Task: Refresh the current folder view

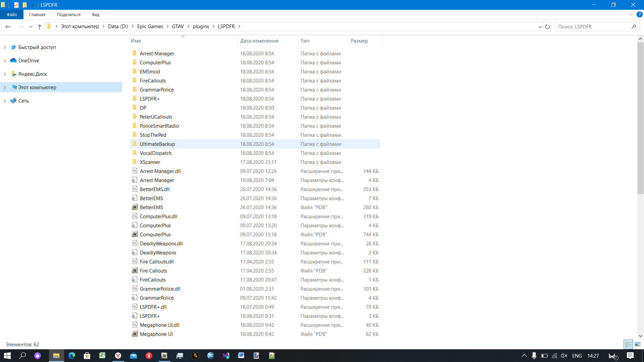Action: coord(547,26)
